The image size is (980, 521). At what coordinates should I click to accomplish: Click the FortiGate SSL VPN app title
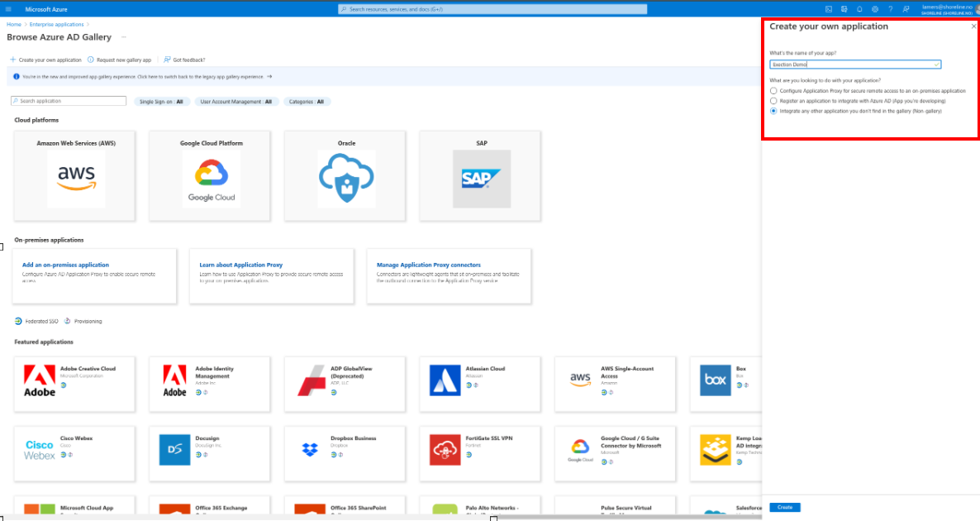[488, 438]
